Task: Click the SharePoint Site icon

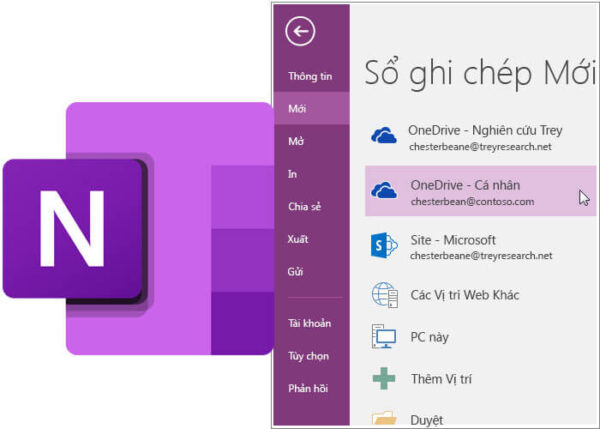Action: [384, 245]
